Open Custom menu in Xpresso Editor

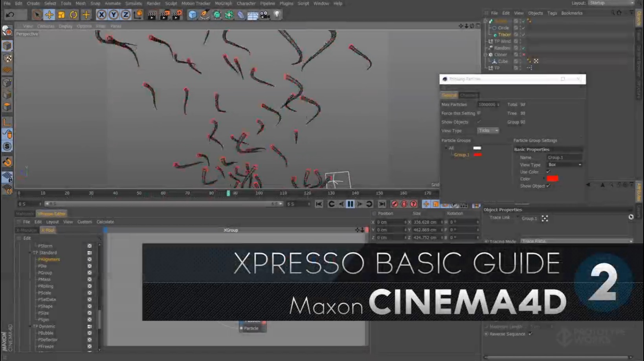(x=84, y=222)
